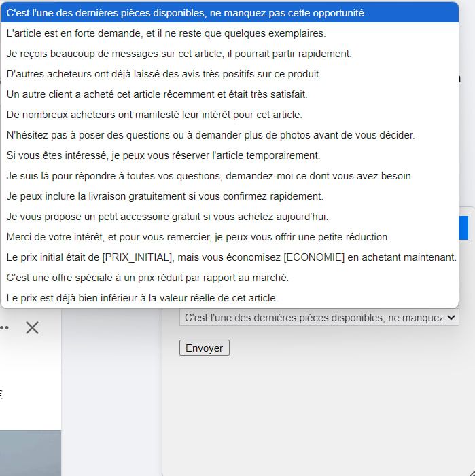Select "Merci de votre intérêt" reduction option
475x476 pixels.
[x=230, y=237]
